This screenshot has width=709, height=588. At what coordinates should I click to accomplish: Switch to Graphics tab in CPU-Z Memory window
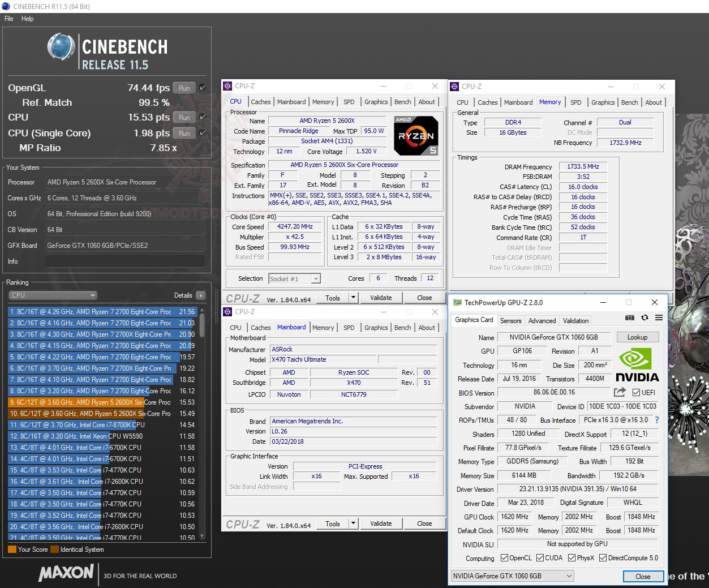pyautogui.click(x=603, y=102)
